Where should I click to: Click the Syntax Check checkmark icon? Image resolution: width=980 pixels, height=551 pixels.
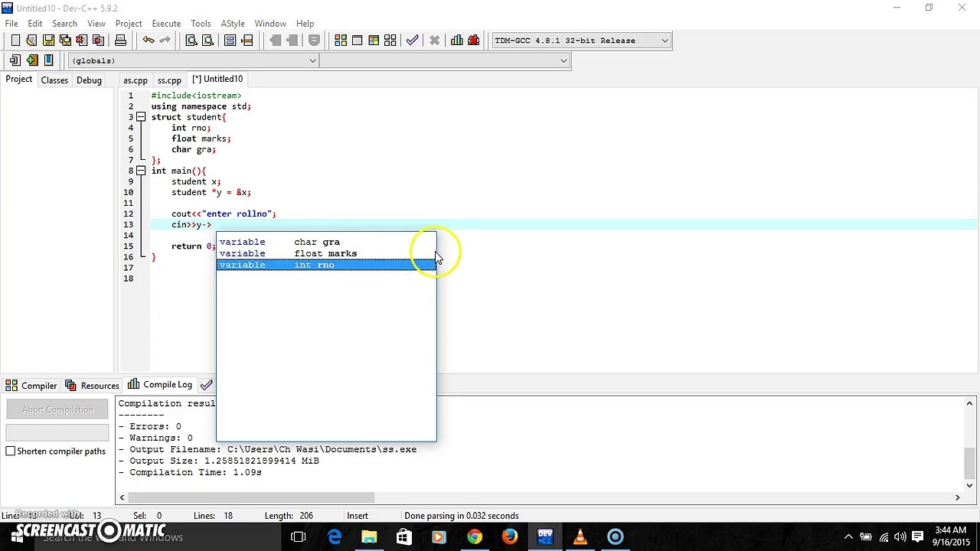[x=413, y=41]
